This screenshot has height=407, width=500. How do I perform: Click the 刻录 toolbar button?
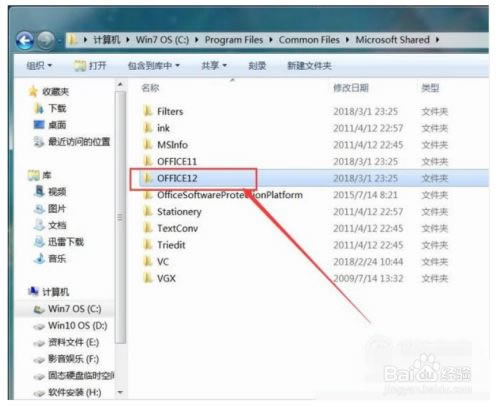257,65
